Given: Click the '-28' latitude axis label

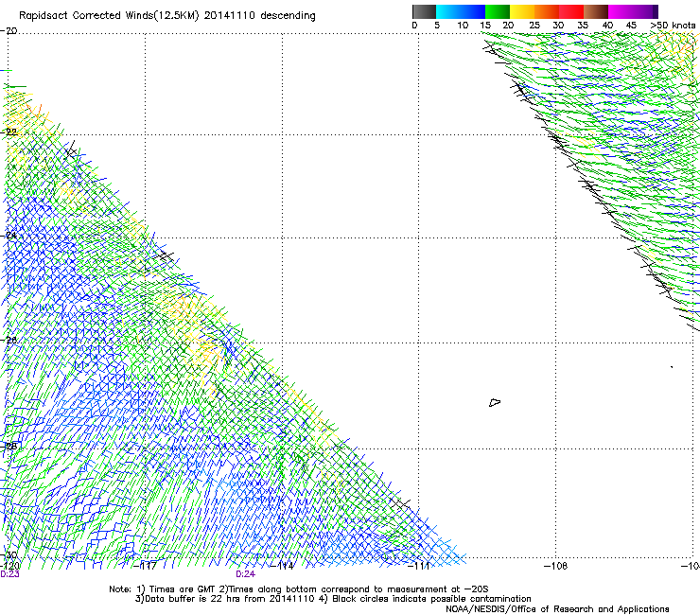Looking at the screenshot, I should click(9, 447).
